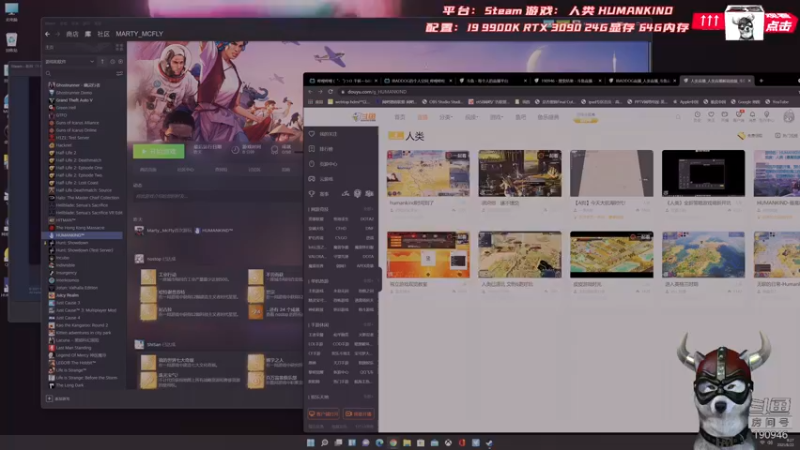The width and height of the screenshot is (800, 450).
Task: Toggle the Steam library grid view icon
Action: coord(119,47)
